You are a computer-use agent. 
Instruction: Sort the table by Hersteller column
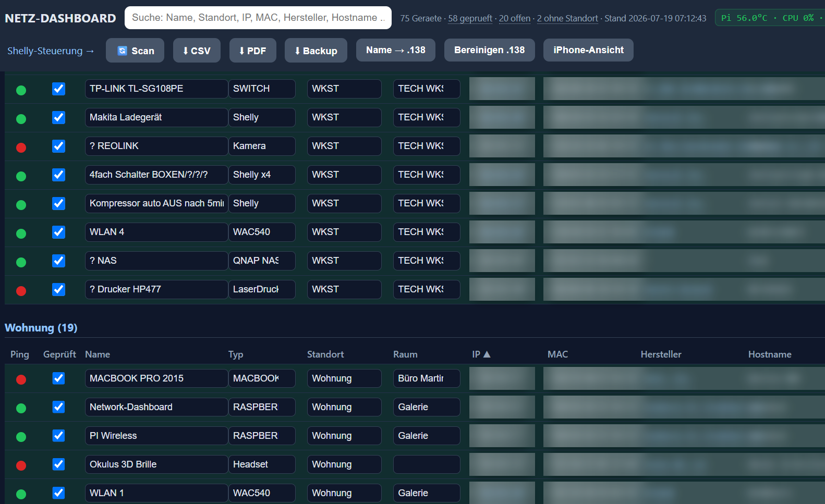(661, 354)
